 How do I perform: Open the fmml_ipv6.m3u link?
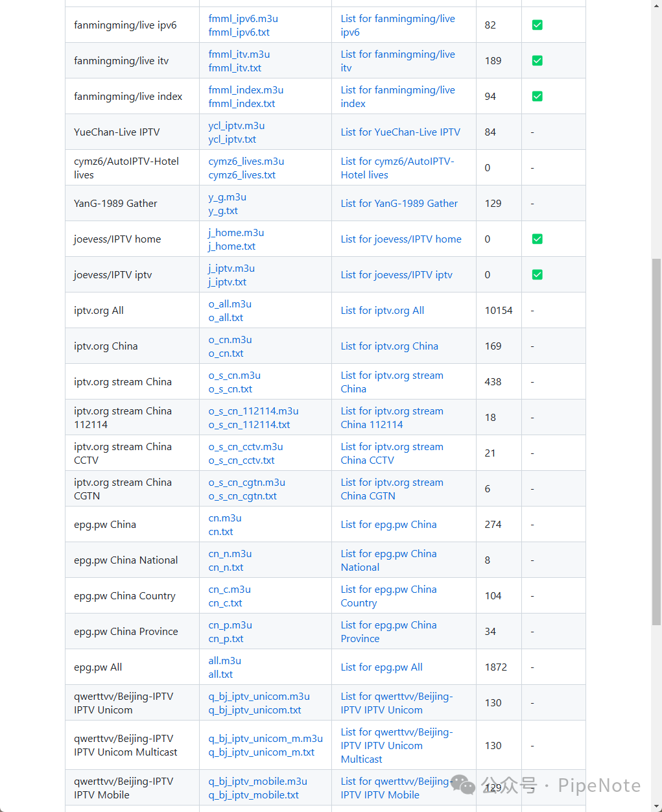(x=242, y=18)
